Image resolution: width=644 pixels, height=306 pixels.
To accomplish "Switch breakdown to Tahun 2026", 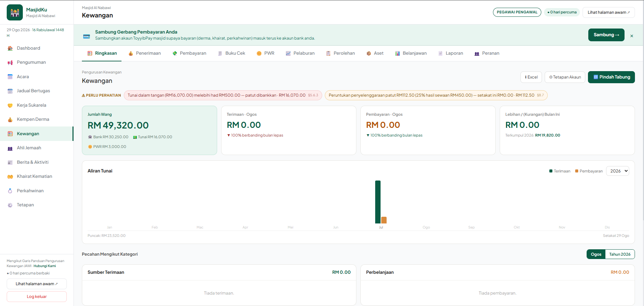I will point(620,254).
